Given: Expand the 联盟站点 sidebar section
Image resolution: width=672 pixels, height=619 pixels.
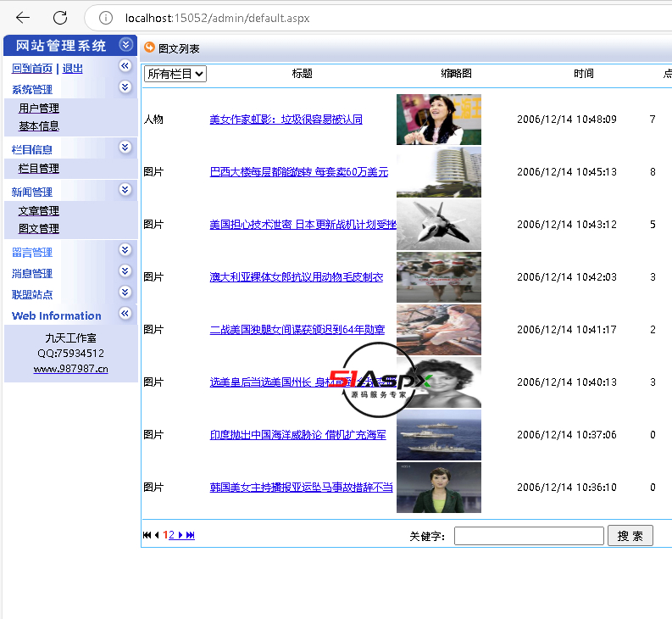Looking at the screenshot, I should 125,293.
